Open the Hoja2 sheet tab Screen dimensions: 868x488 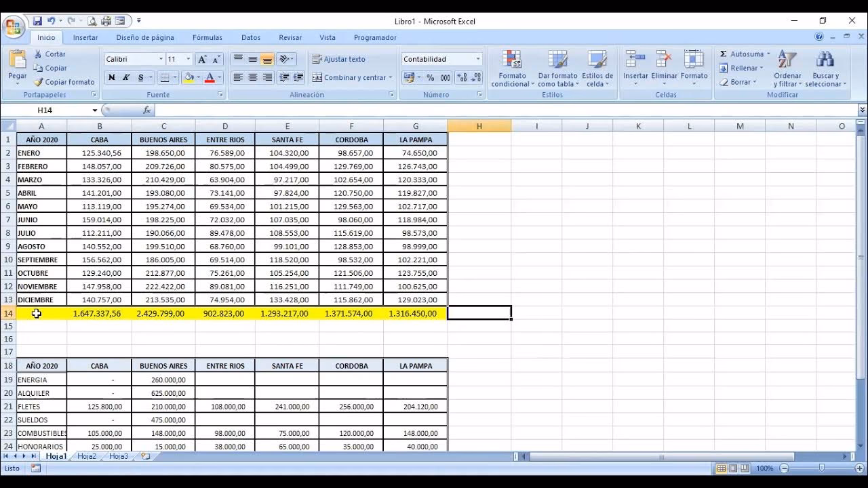[87, 457]
